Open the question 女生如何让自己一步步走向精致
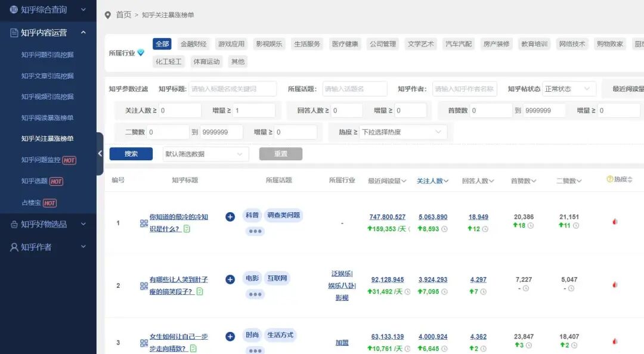Screen dimensions: 644x354 [178, 343]
